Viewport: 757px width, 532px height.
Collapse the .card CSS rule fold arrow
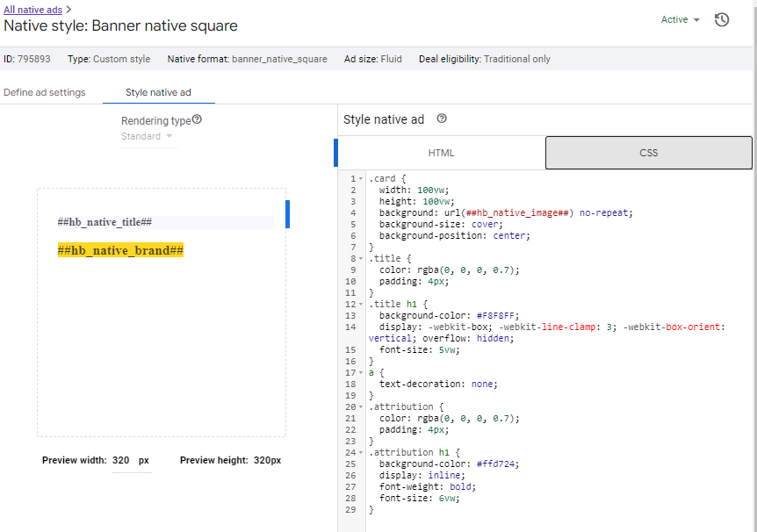point(361,179)
